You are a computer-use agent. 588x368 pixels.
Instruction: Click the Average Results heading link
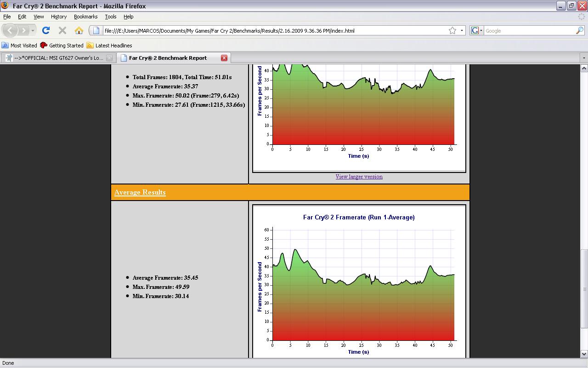[140, 192]
